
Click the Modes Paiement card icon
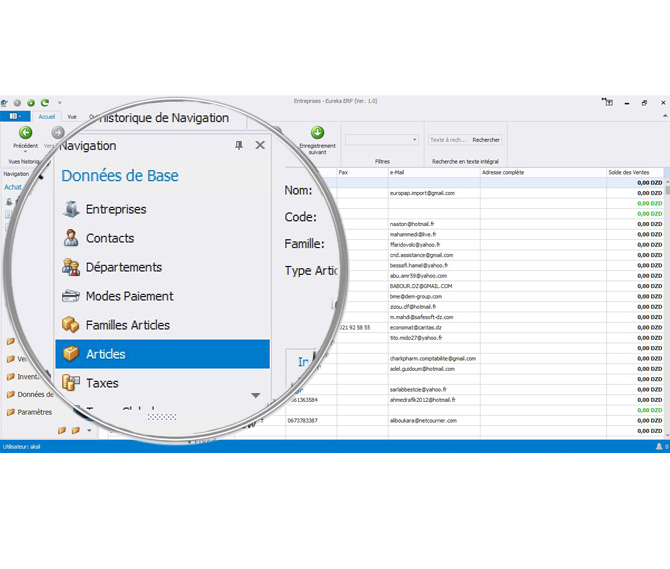click(x=71, y=296)
